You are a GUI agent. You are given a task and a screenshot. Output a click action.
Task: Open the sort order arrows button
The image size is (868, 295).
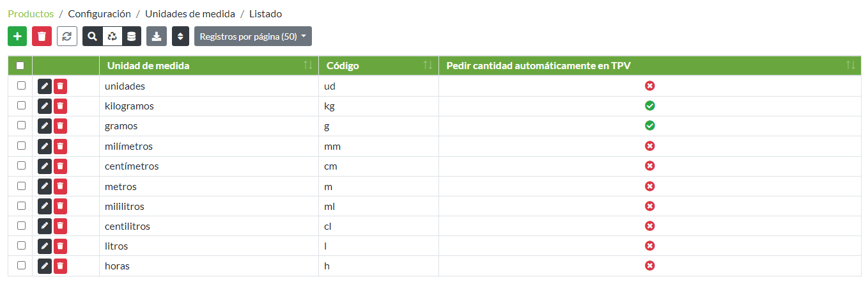coord(180,36)
